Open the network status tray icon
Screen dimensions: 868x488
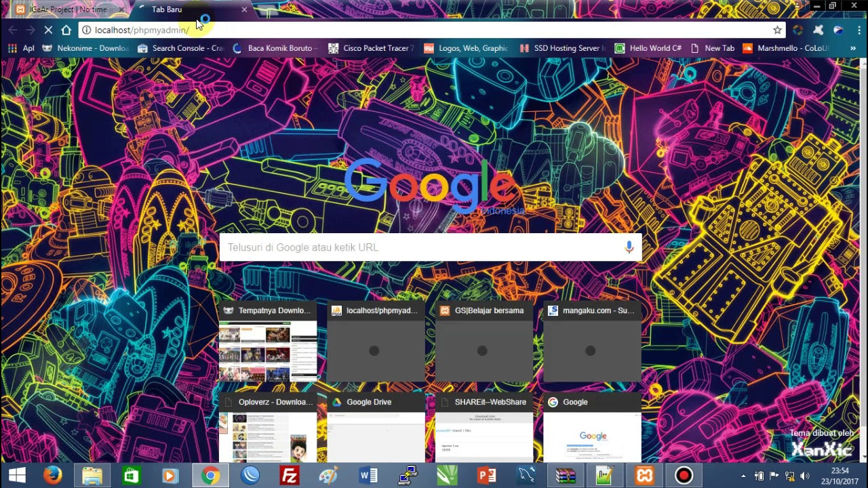click(790, 476)
